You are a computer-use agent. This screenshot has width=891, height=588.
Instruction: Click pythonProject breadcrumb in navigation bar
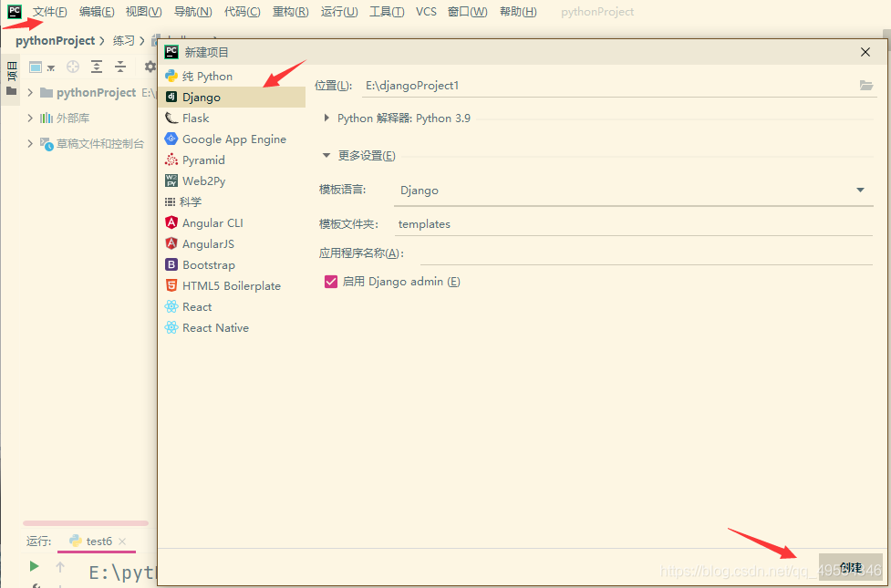click(55, 41)
